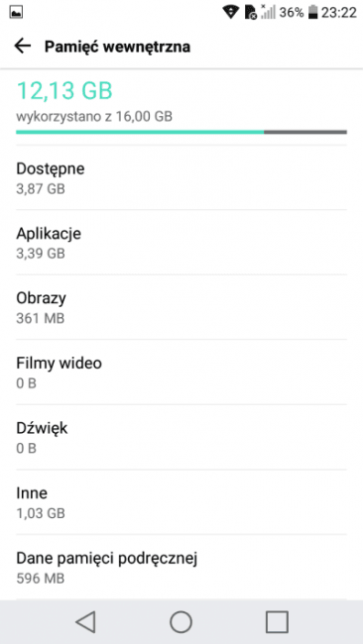363x644 pixels.
Task: Tap the signal strength bars icon
Action: 268,13
